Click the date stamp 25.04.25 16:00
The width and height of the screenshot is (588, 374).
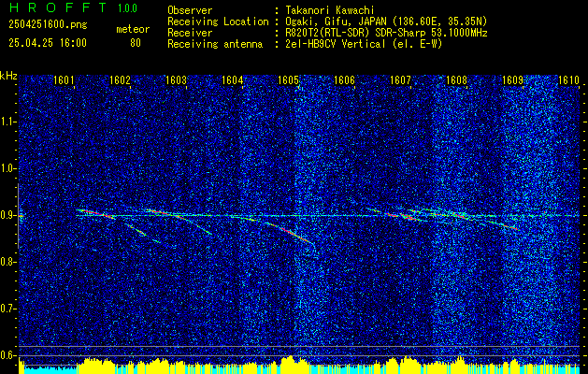(48, 43)
